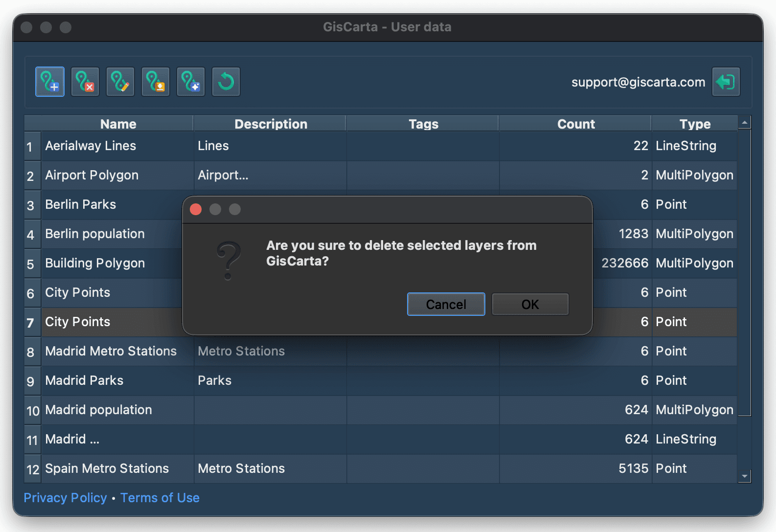This screenshot has width=776, height=532.
Task: Select City Points in row 7
Action: tap(77, 322)
